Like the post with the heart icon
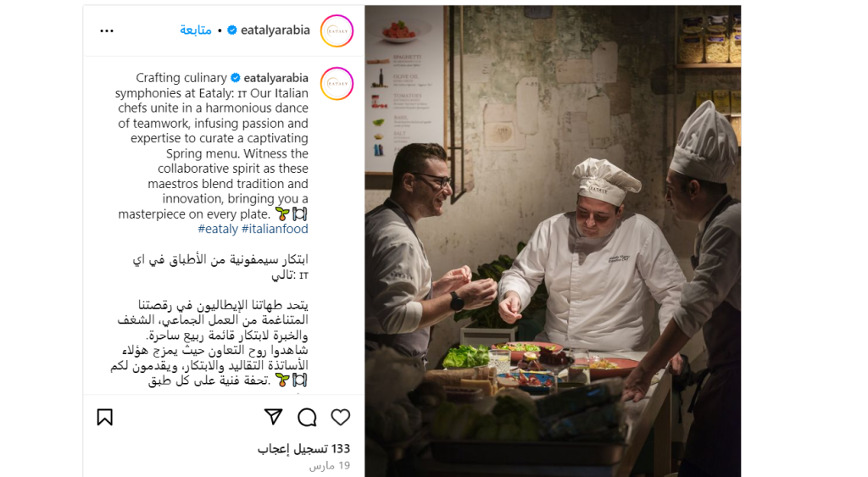 341,417
